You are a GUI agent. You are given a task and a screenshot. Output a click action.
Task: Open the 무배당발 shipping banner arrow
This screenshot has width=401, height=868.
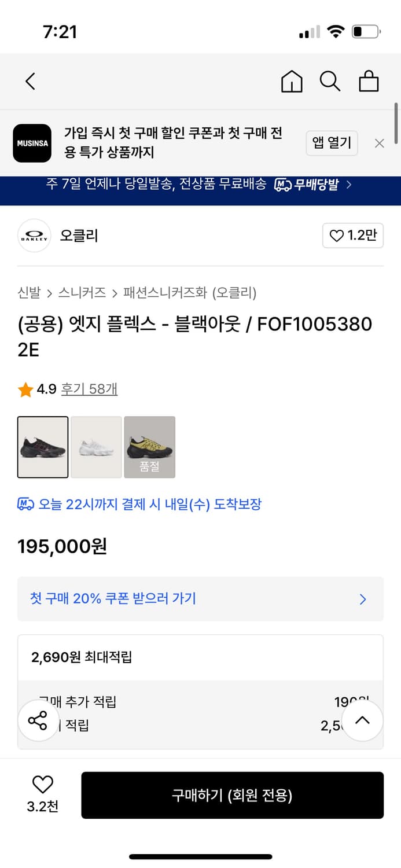click(x=348, y=185)
